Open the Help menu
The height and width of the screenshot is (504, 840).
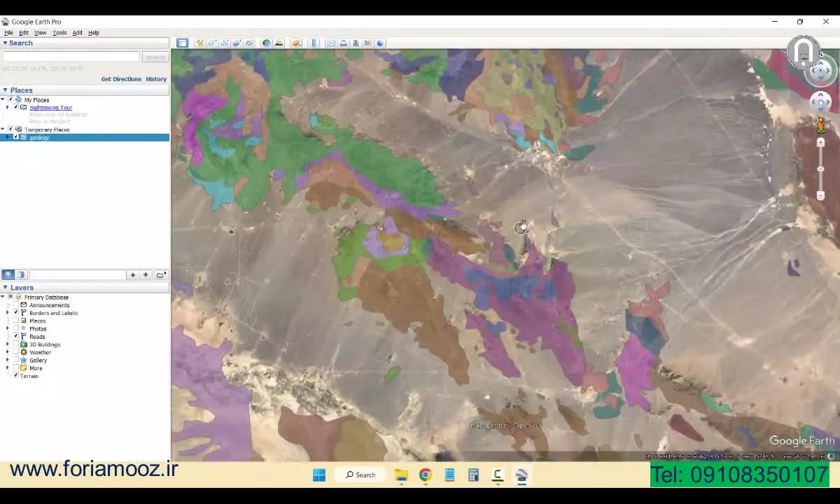(94, 33)
